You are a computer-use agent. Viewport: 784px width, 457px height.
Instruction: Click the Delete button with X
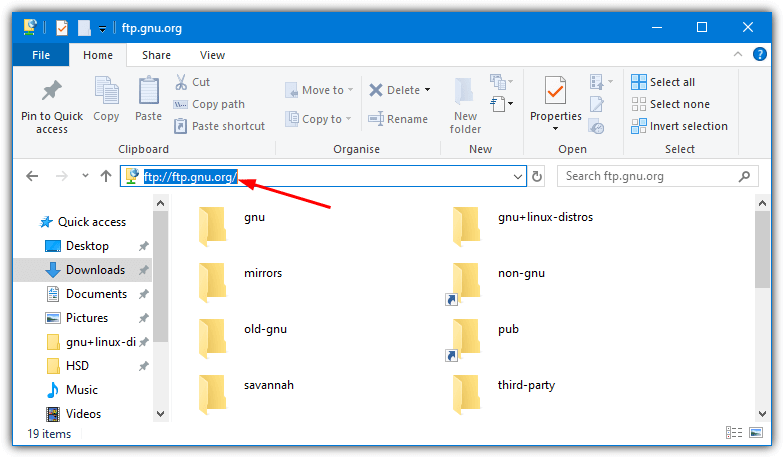[x=394, y=90]
